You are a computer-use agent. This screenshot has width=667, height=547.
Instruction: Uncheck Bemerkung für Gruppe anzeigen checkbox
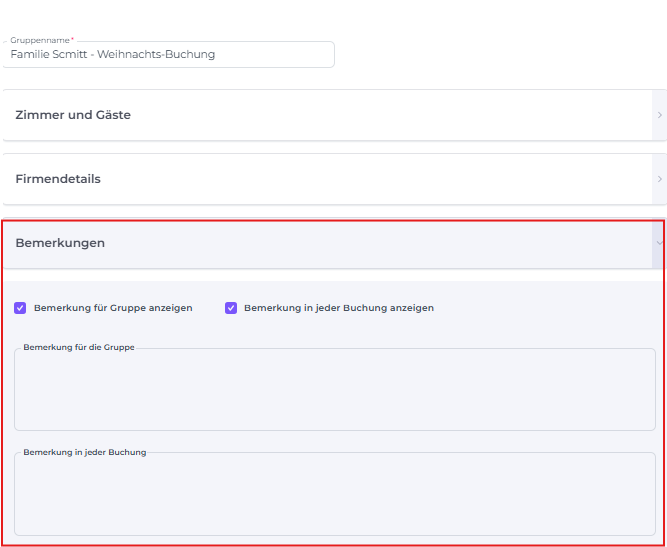[20, 308]
